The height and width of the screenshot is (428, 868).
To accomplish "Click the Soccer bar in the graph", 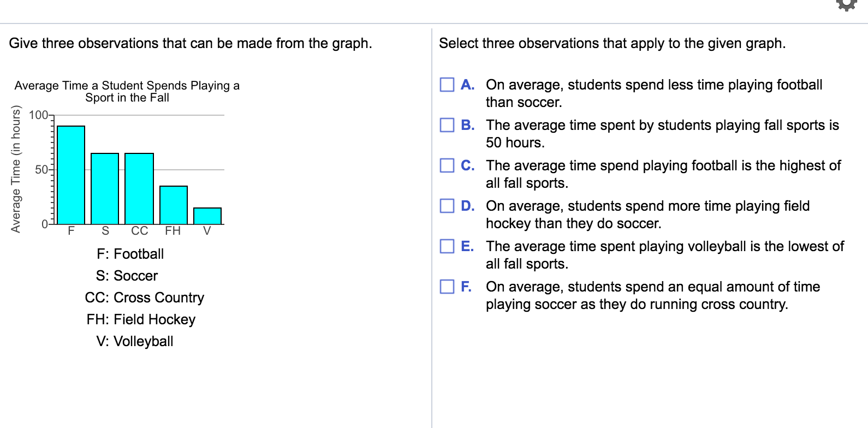I will pyautogui.click(x=105, y=188).
